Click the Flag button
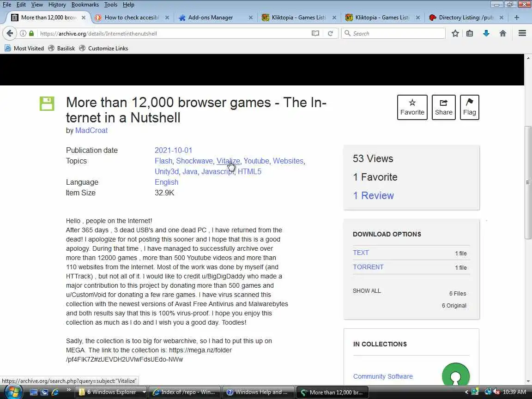The width and height of the screenshot is (532, 399). coord(469,107)
